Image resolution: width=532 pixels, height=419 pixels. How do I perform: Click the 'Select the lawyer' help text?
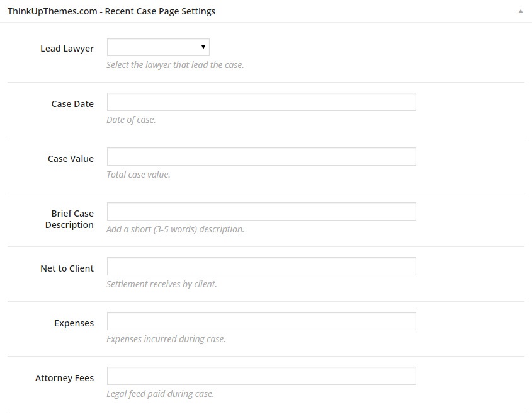coord(175,65)
